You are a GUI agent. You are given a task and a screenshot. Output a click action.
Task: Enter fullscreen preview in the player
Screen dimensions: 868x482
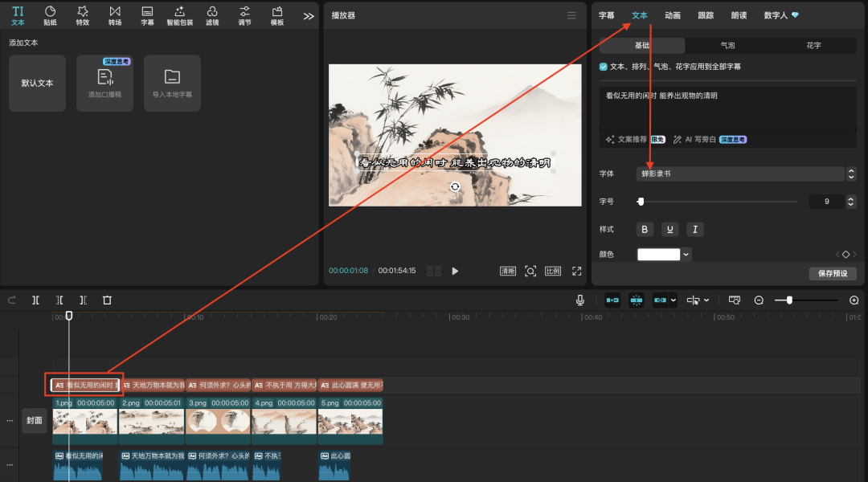[576, 272]
